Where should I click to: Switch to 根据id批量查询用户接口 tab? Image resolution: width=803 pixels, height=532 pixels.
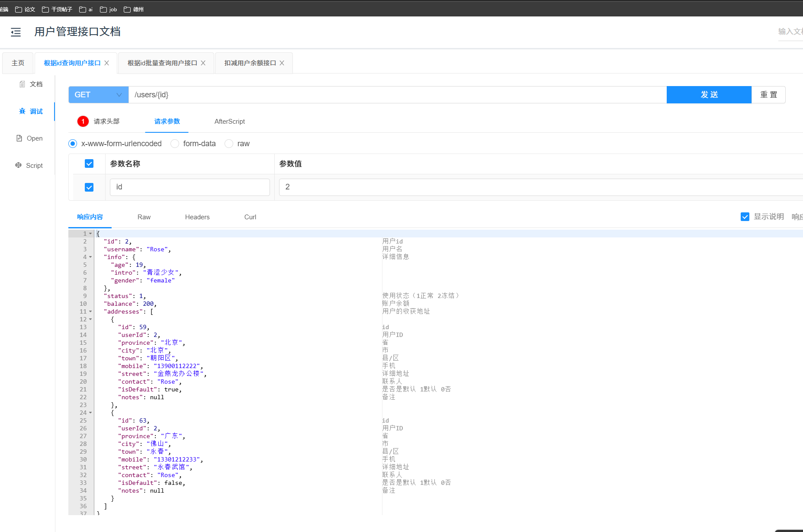point(162,63)
